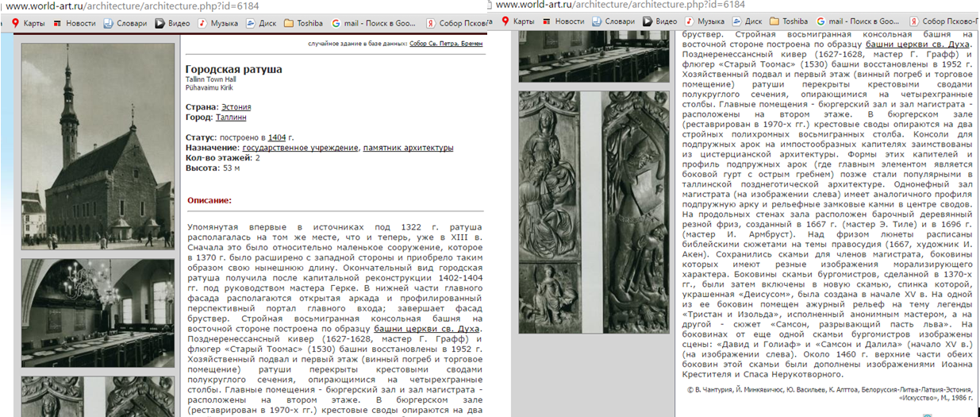This screenshot has width=980, height=417.
Task: Open the Toshiba bookmark folder in the right window
Action: point(790,21)
